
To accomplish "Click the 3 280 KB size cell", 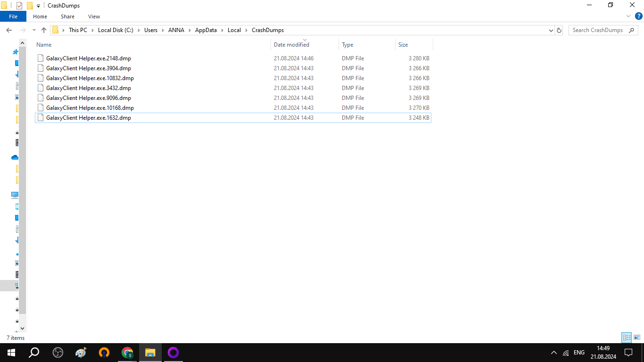I will [419, 58].
